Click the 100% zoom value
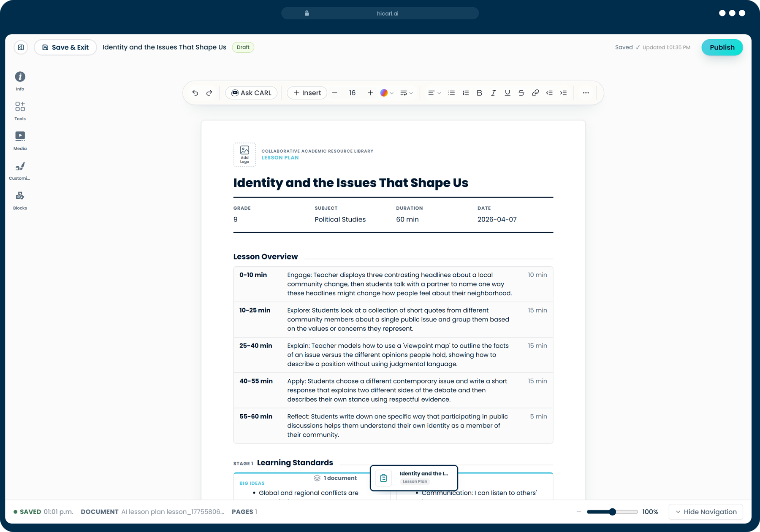760x532 pixels. (x=650, y=512)
